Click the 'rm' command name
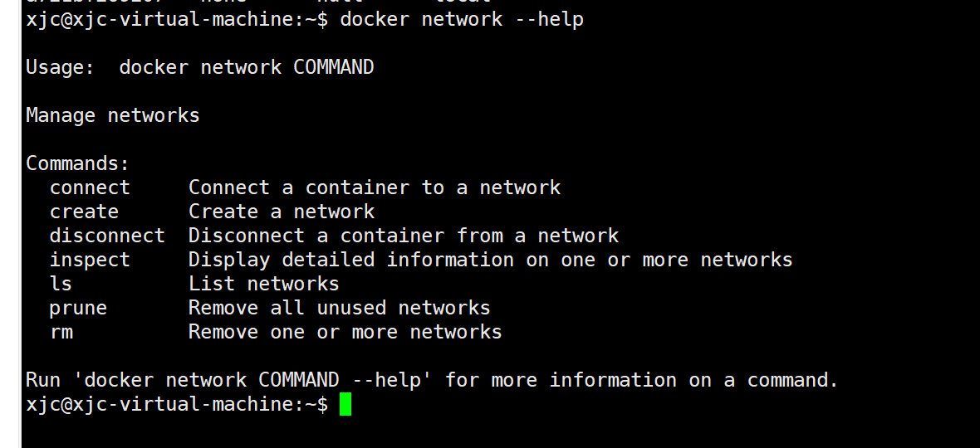Viewport: 980px width, 448px height. point(61,332)
